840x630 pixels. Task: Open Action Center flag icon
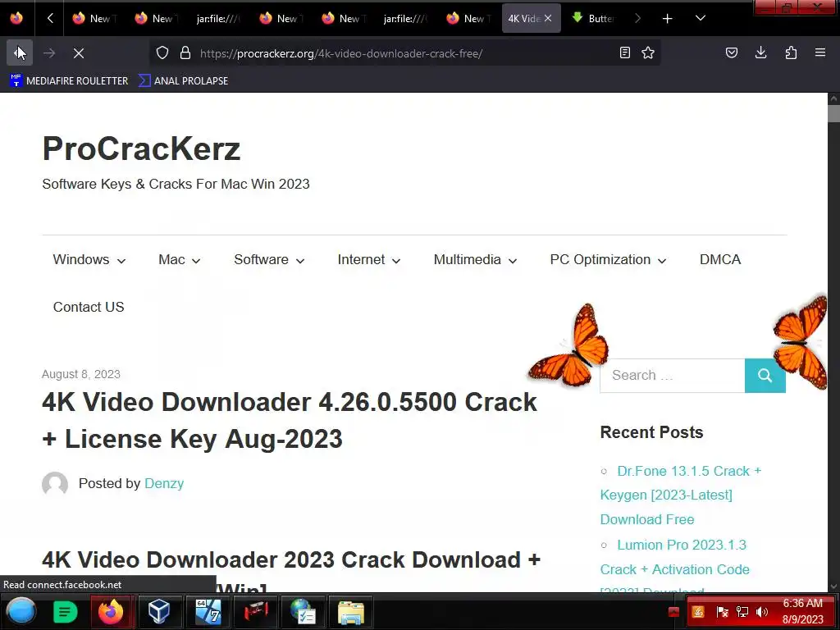(x=722, y=612)
